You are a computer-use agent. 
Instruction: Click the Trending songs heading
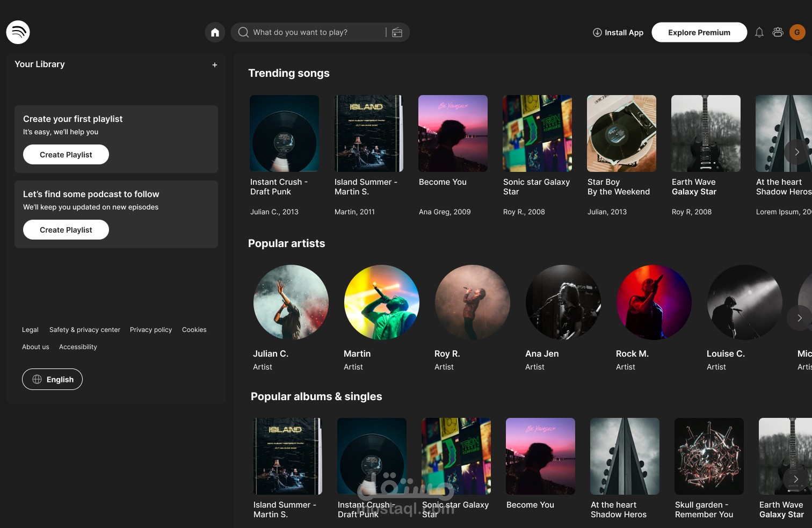(x=289, y=73)
